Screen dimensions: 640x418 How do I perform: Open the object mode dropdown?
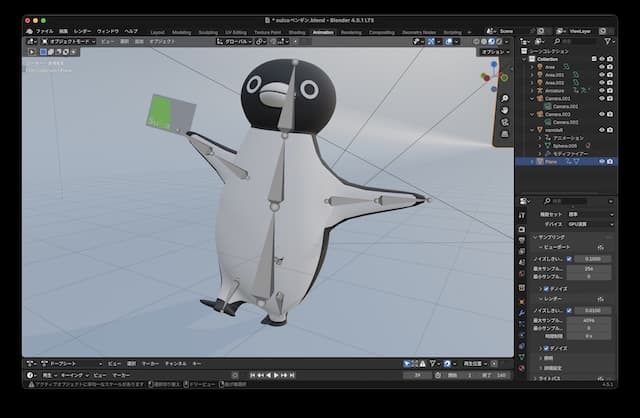pos(70,41)
